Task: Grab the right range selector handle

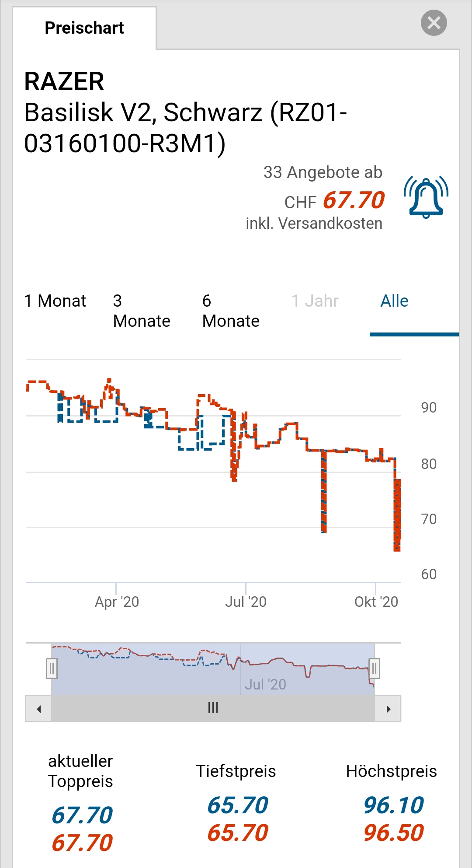Action: (374, 668)
